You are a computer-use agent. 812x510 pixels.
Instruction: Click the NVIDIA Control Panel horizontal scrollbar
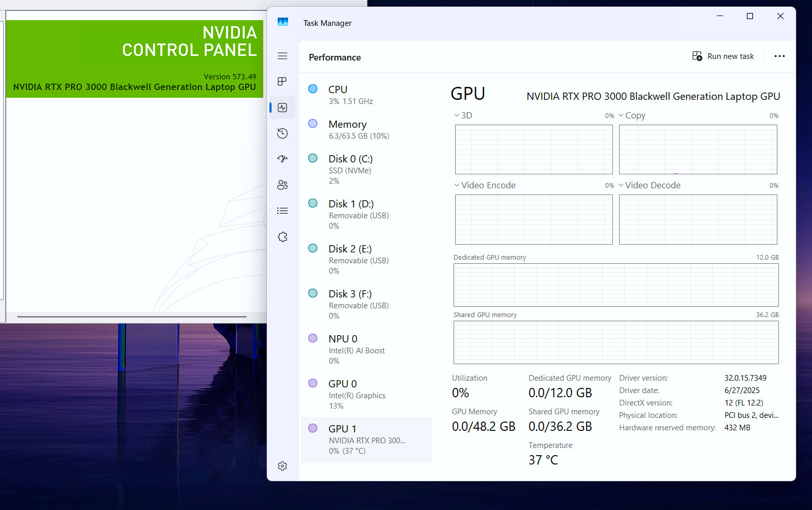[x=132, y=317]
